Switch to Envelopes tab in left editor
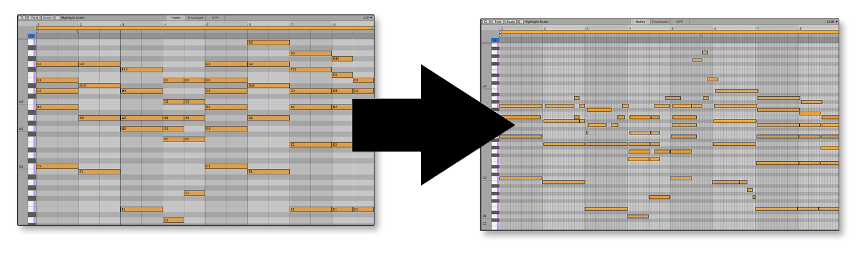 click(x=196, y=18)
